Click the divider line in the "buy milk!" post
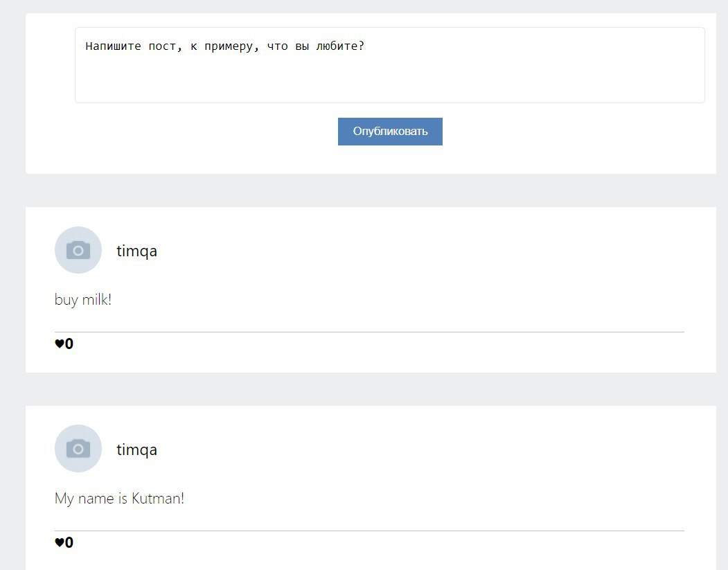Image resolution: width=728 pixels, height=570 pixels. (369, 332)
